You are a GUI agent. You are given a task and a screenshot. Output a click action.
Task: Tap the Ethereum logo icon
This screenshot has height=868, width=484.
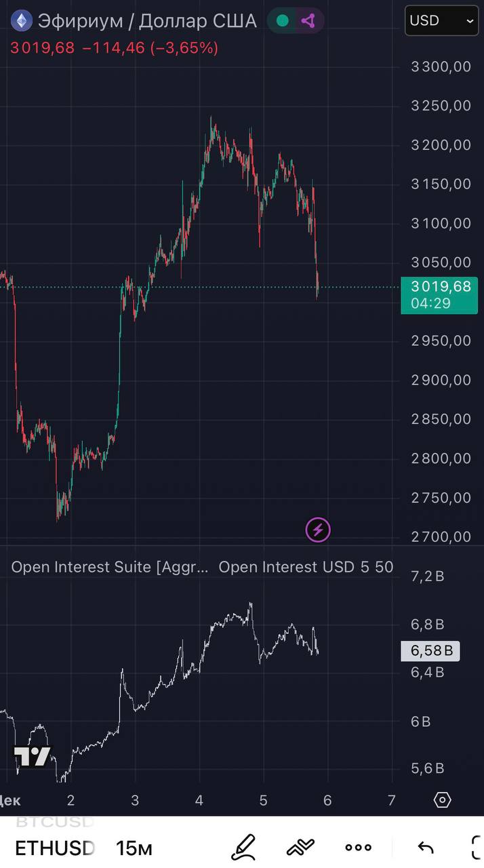coord(22,21)
